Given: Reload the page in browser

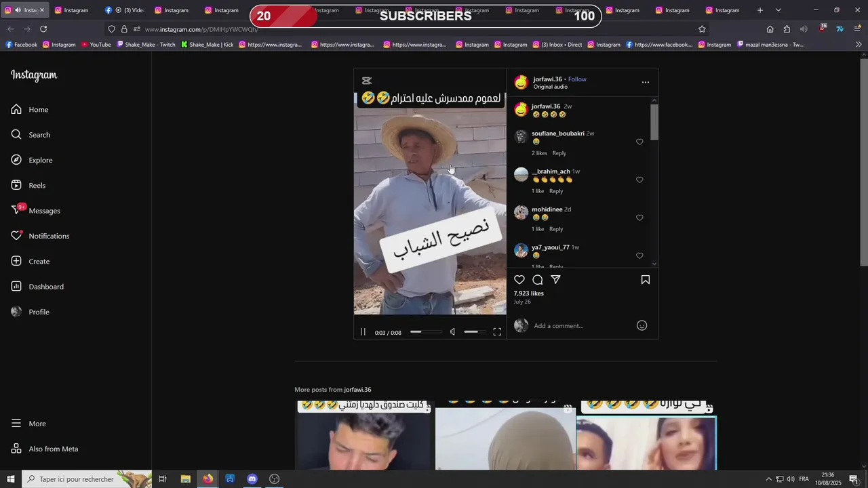Looking at the screenshot, I should (x=43, y=29).
